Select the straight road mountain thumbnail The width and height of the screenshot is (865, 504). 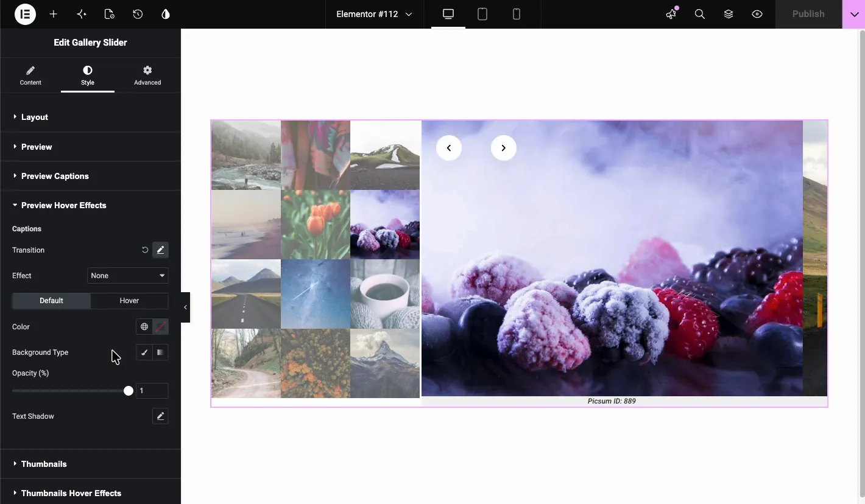[246, 294]
